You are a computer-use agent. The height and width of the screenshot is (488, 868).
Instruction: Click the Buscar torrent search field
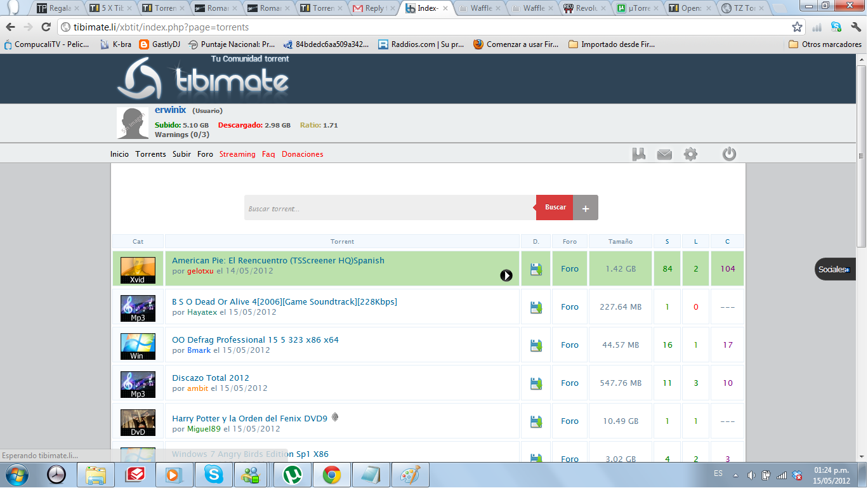click(390, 208)
